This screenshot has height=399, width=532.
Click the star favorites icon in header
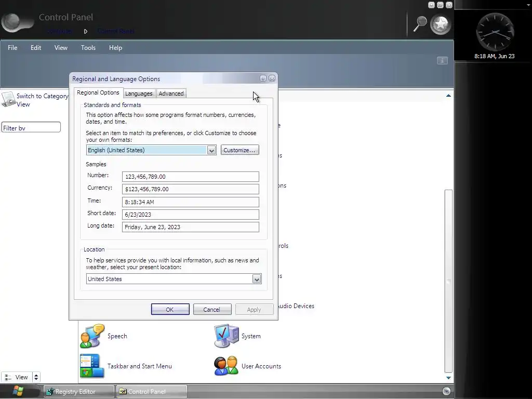(x=441, y=24)
